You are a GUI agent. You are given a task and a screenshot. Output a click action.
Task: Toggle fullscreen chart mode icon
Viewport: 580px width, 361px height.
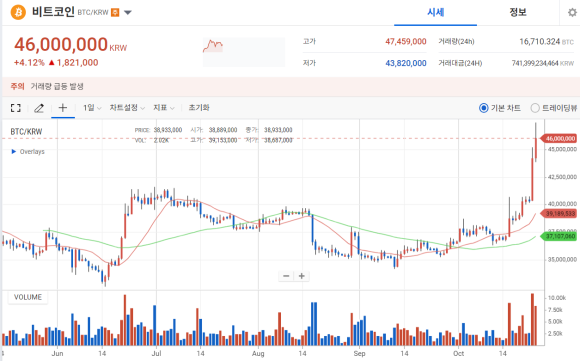point(16,108)
